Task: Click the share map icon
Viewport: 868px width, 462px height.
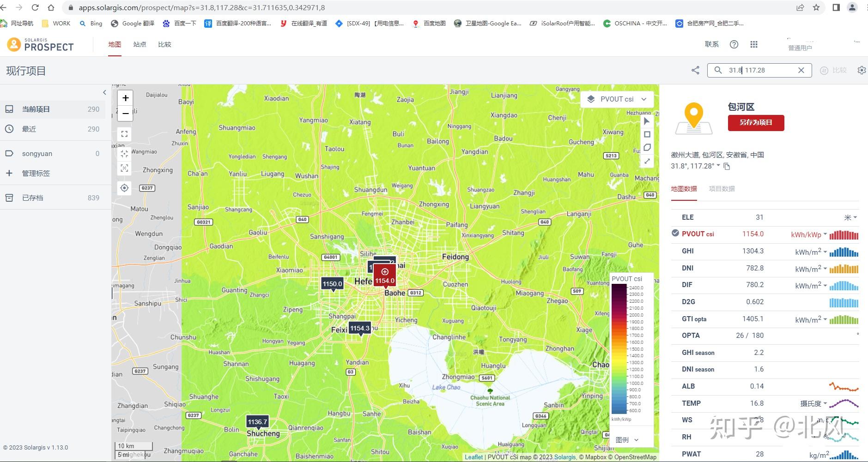Action: point(696,70)
